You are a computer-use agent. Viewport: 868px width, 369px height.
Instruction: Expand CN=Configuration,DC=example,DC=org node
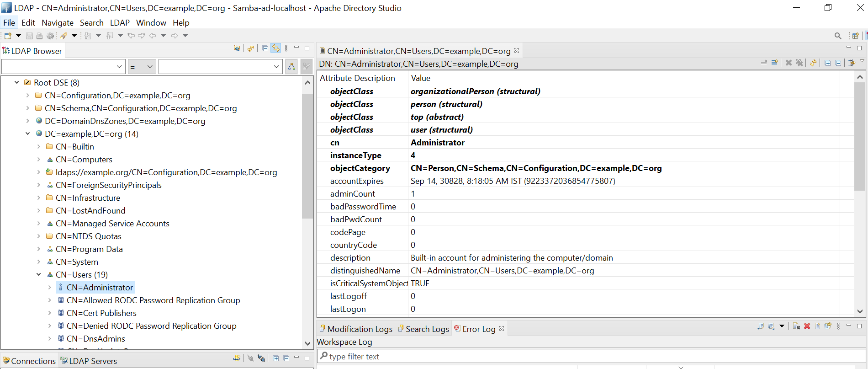(x=28, y=95)
